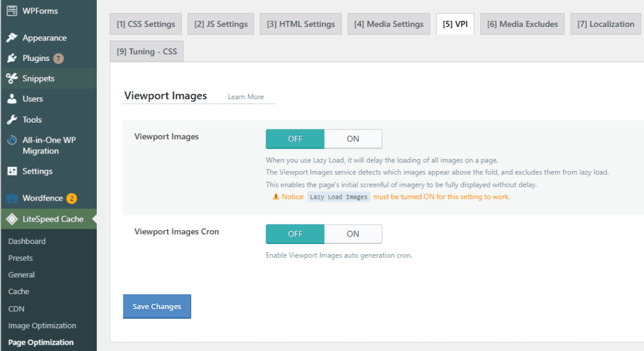Set Viewport Images to OFF
The height and width of the screenshot is (351, 644).
(295, 139)
